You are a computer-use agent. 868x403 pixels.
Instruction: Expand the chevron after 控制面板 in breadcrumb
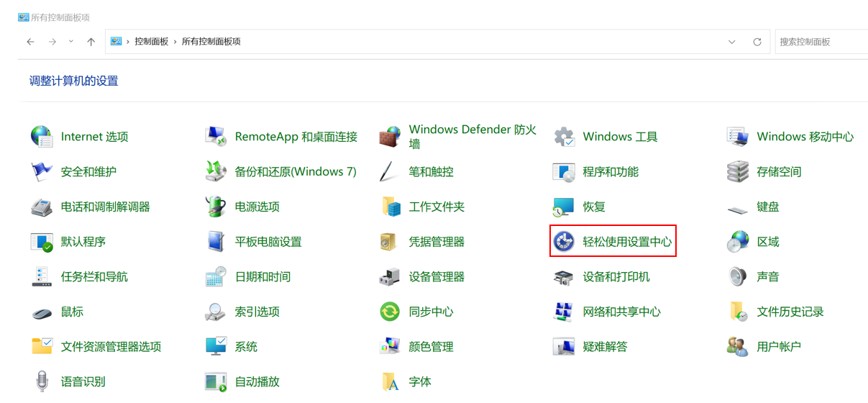(x=175, y=42)
